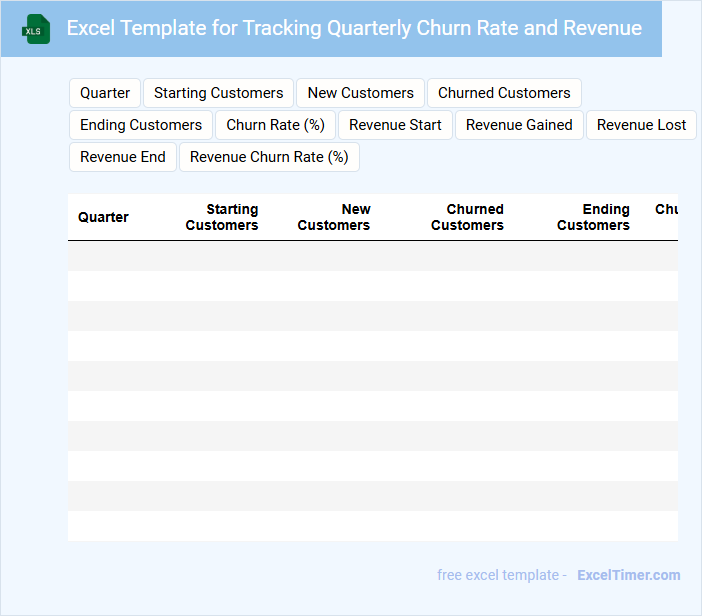Click the page title heading text
Screen dimensions: 702x616
[x=354, y=28]
